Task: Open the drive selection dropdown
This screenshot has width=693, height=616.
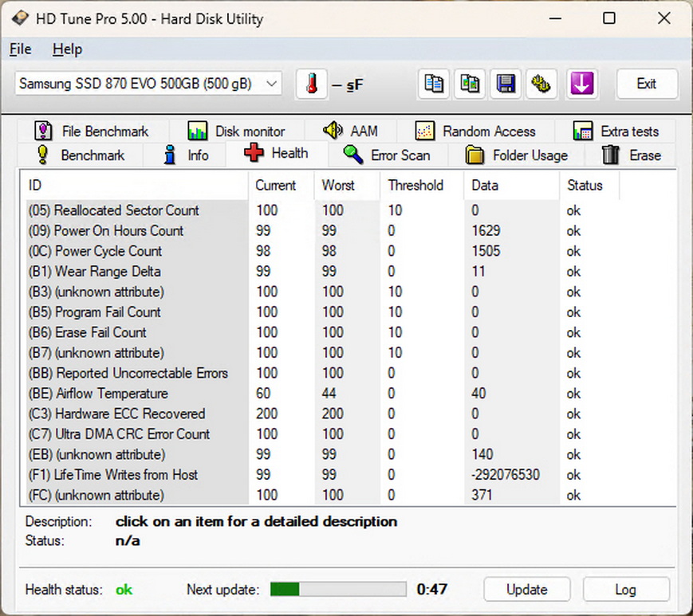Action: click(x=272, y=84)
